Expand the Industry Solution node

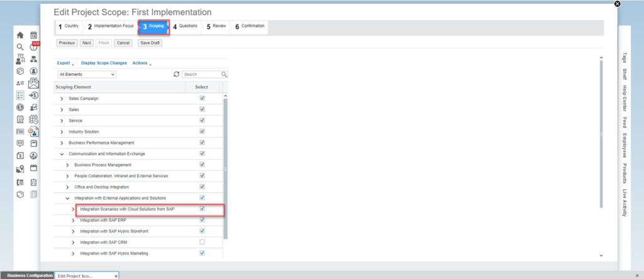[x=62, y=132]
